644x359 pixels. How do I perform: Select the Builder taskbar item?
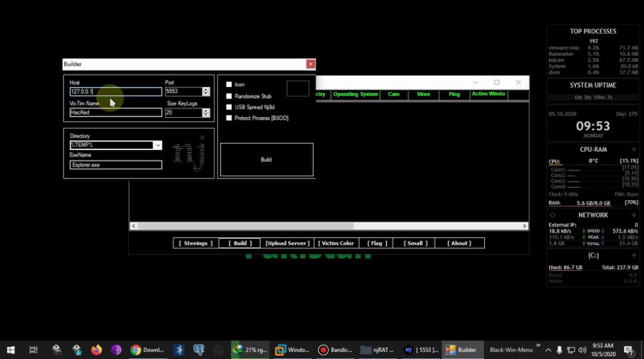461,349
